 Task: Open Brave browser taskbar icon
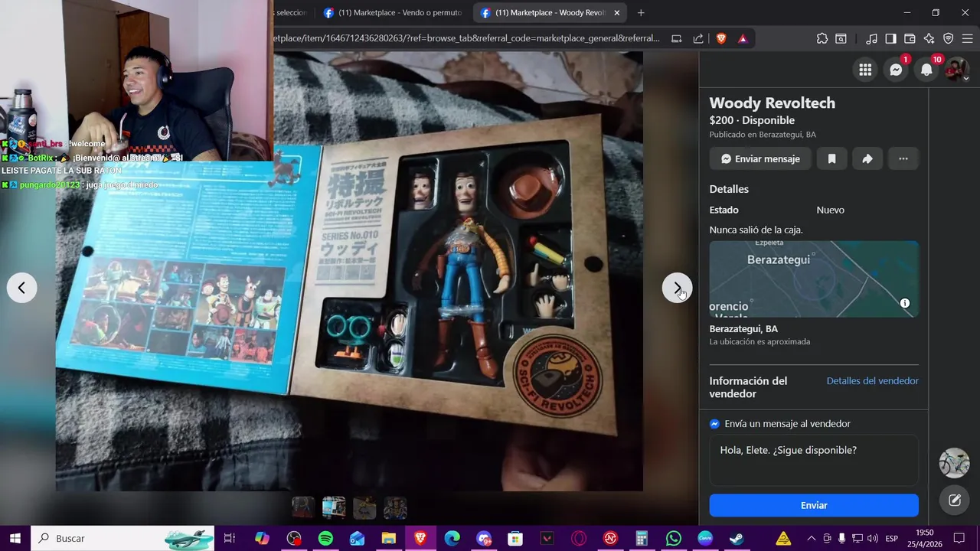[x=420, y=538]
